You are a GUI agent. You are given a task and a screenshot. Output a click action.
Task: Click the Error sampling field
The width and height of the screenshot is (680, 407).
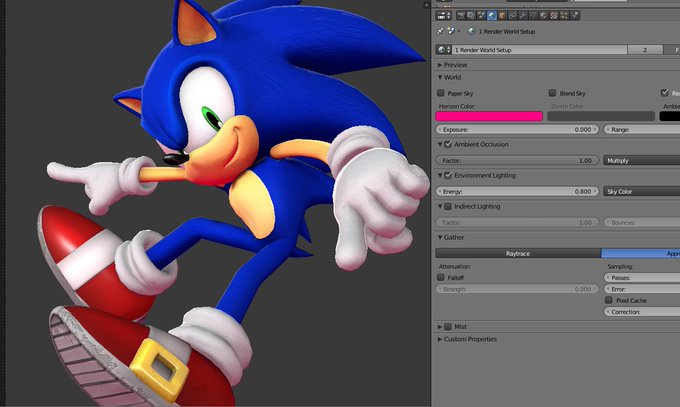point(642,289)
